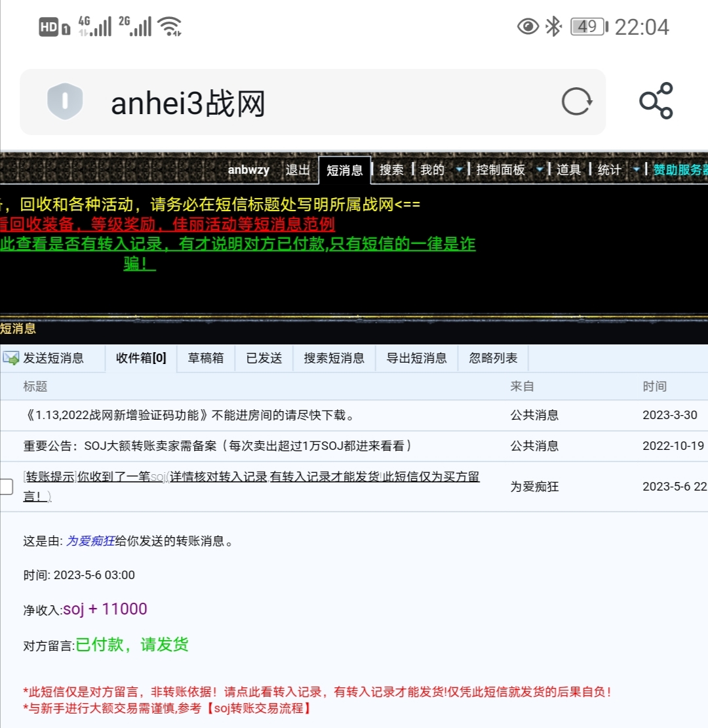Image resolution: width=708 pixels, height=728 pixels.
Task: Open the 搜索短消息 tab
Action: coord(334,358)
